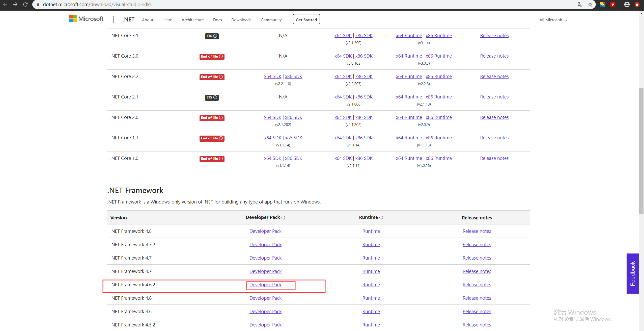This screenshot has width=644, height=331.
Task: Click the End of life badge for .NET Core 2.2
Action: tap(212, 77)
